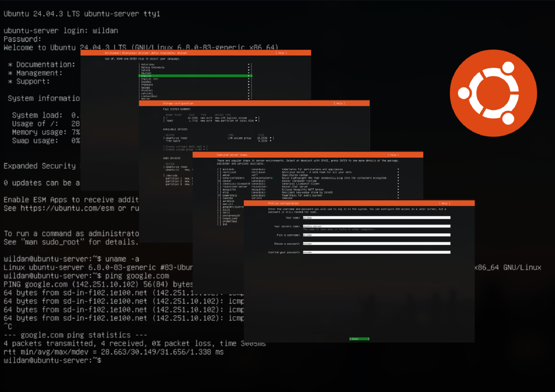Deselect the docker snap checkbox
Screen dimensions: 555x392
219,181
